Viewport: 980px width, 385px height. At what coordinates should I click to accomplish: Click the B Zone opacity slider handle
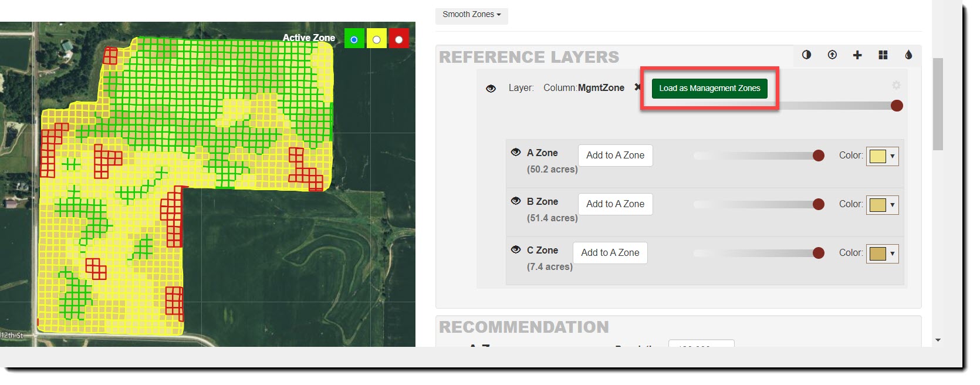point(819,204)
